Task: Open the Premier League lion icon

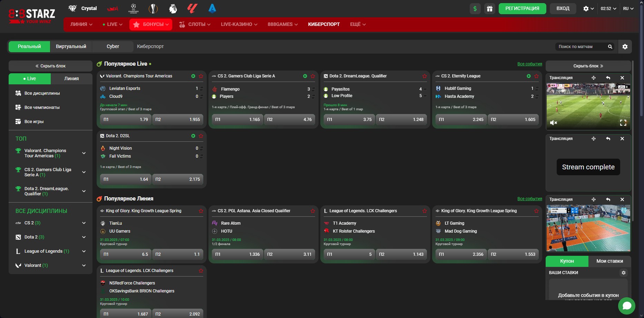Action: click(x=173, y=8)
